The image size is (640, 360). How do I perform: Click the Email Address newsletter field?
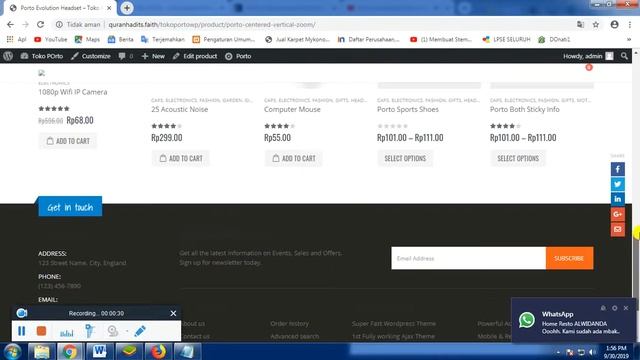click(469, 258)
